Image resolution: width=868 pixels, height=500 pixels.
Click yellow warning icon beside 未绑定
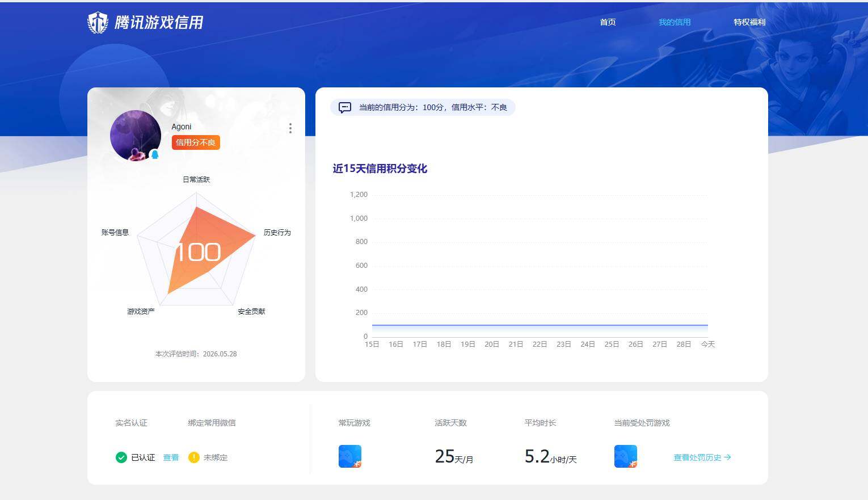(x=193, y=457)
